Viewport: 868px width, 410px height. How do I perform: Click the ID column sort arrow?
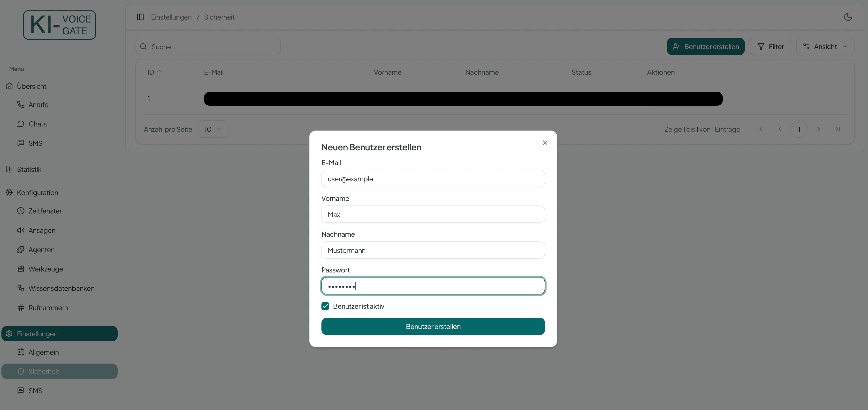click(x=159, y=72)
